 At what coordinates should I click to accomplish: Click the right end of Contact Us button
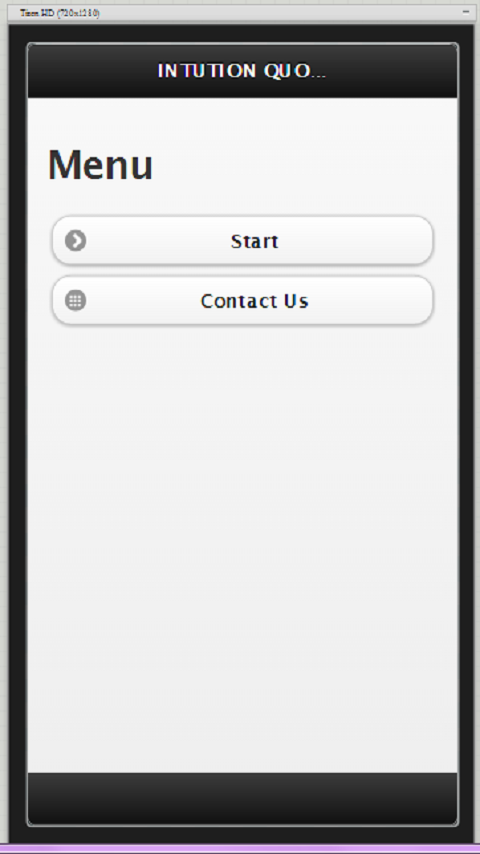[414, 301]
